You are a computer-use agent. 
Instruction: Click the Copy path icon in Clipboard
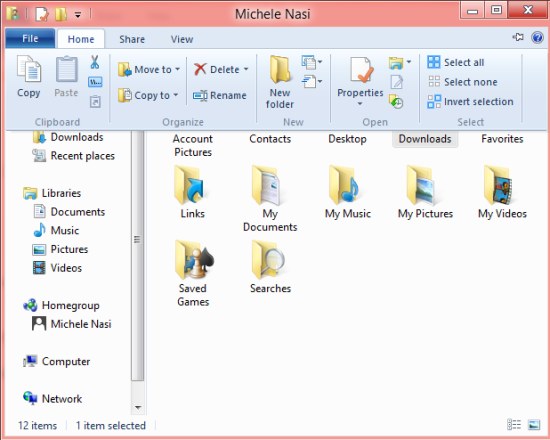pyautogui.click(x=95, y=82)
